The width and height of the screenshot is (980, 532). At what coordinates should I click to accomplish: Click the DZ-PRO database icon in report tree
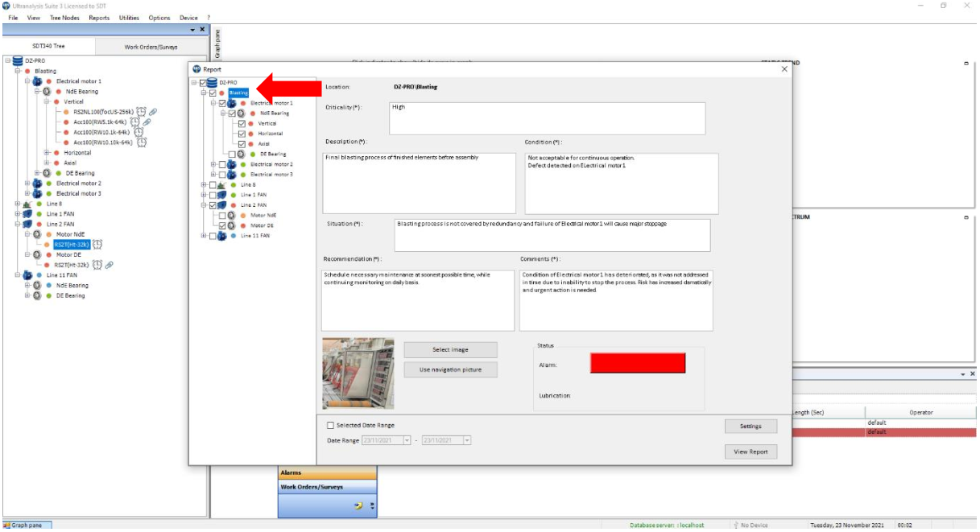[x=213, y=82]
